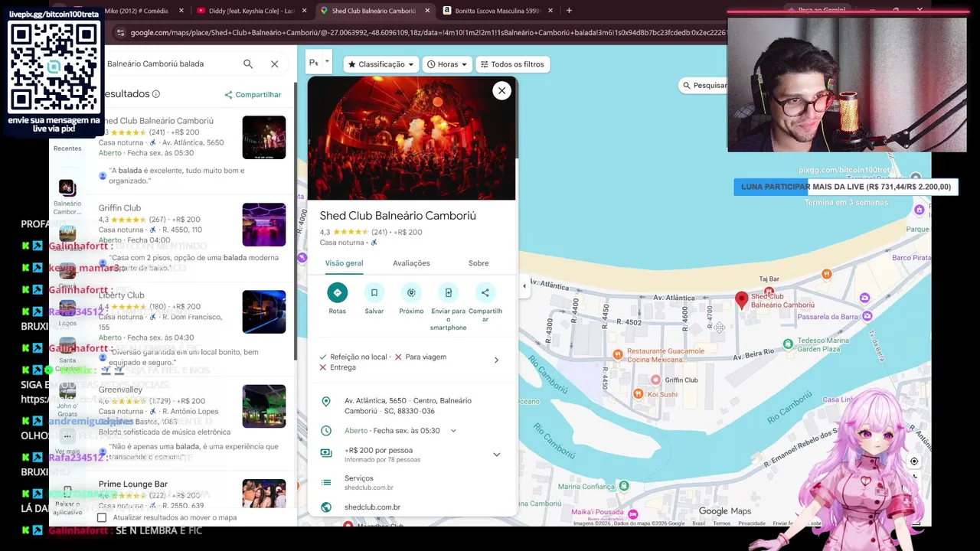Click the Próximo nearby icon
Image resolution: width=980 pixels, height=551 pixels.
click(411, 292)
